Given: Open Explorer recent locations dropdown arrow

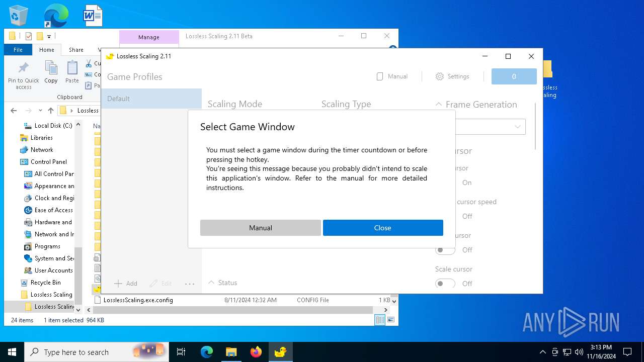Looking at the screenshot, I should click(40, 111).
